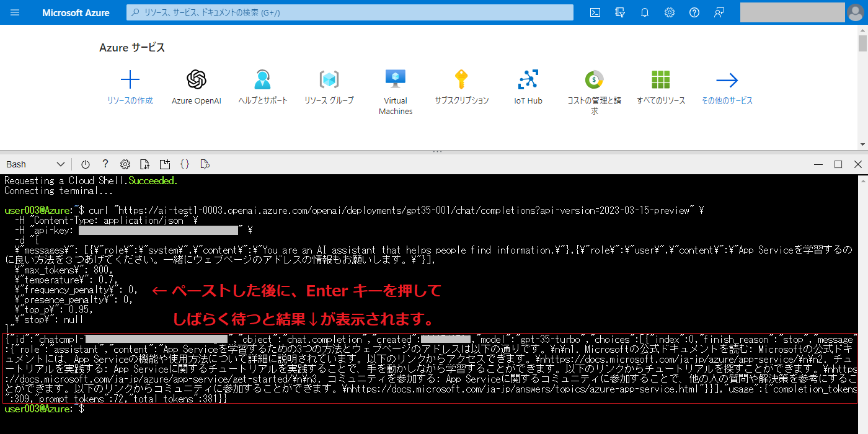This screenshot has width=868, height=434.
Task: Open サブスクリプション key icon
Action: tap(461, 79)
